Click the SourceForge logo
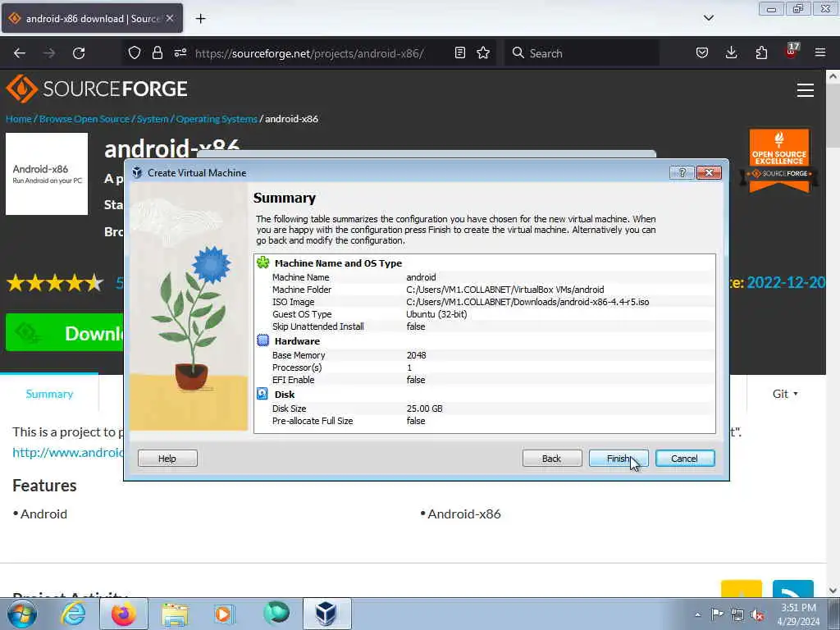Screen dimensions: 840x630 pos(97,89)
